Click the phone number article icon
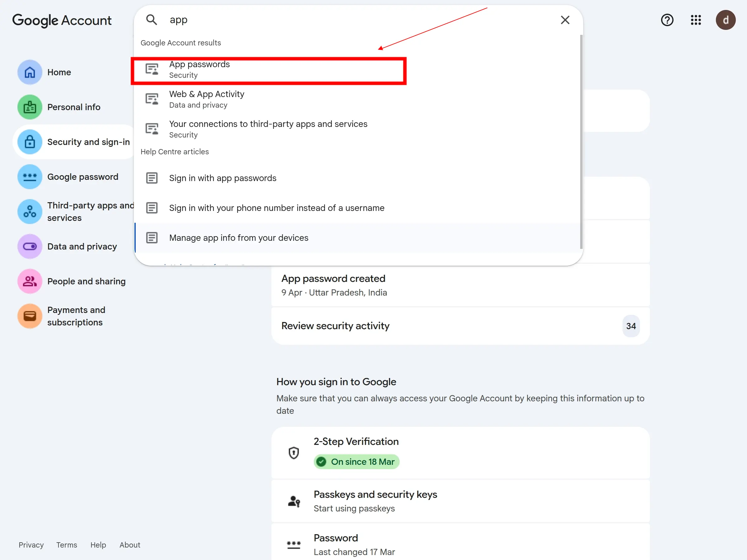 click(152, 208)
